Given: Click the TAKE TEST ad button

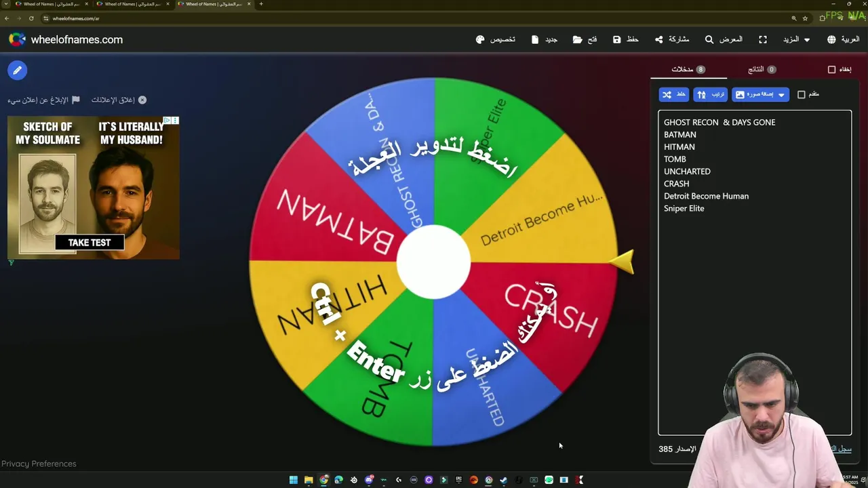Looking at the screenshot, I should 89,243.
